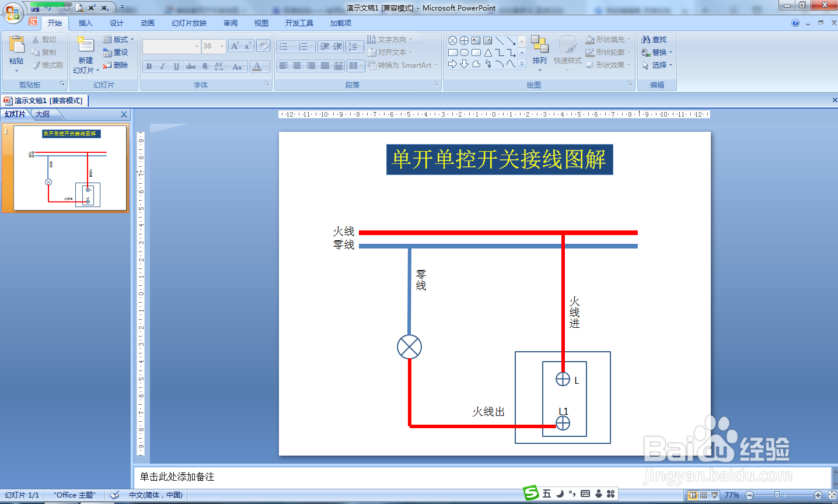Click the Zoom In plus button
Image resolution: width=838 pixels, height=504 pixels.
818,495
